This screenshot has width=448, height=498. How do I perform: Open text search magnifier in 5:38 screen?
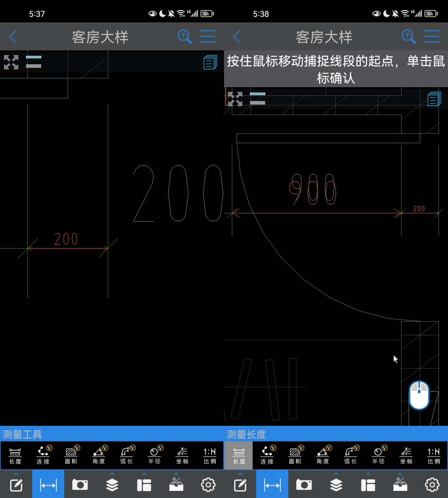coord(409,37)
